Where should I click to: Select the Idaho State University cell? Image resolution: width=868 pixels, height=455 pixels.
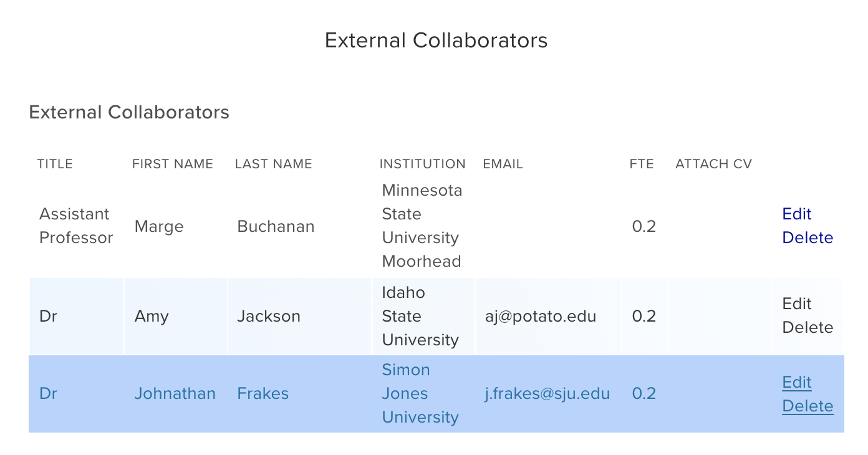click(x=420, y=316)
